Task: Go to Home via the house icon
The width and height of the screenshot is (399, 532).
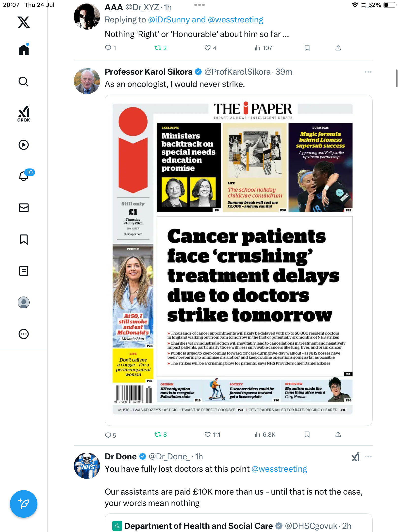Action: [x=24, y=50]
